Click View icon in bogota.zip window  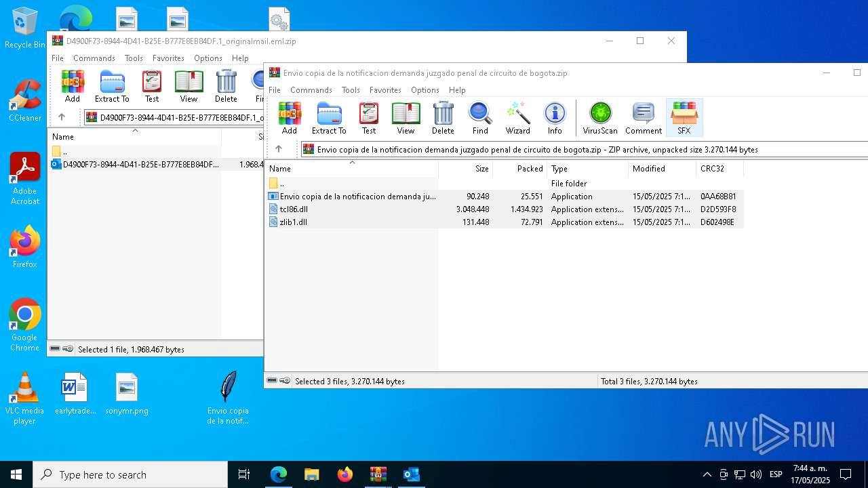click(x=406, y=118)
